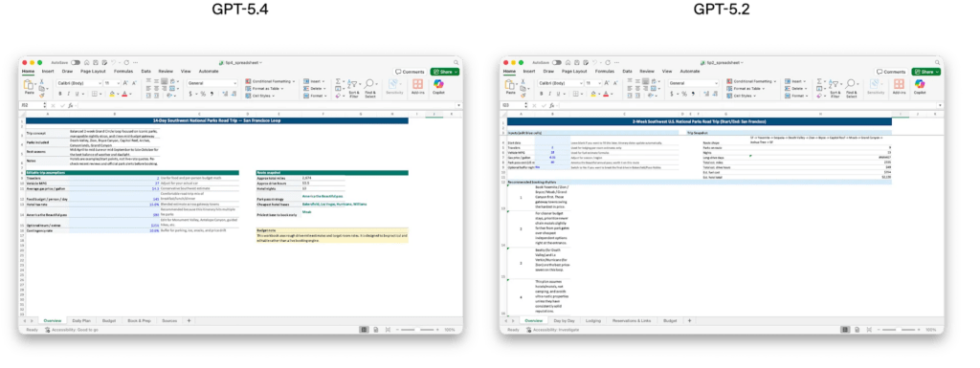Open the Daily Plan sheet tab
This screenshot has width=980, height=368.
(x=82, y=320)
